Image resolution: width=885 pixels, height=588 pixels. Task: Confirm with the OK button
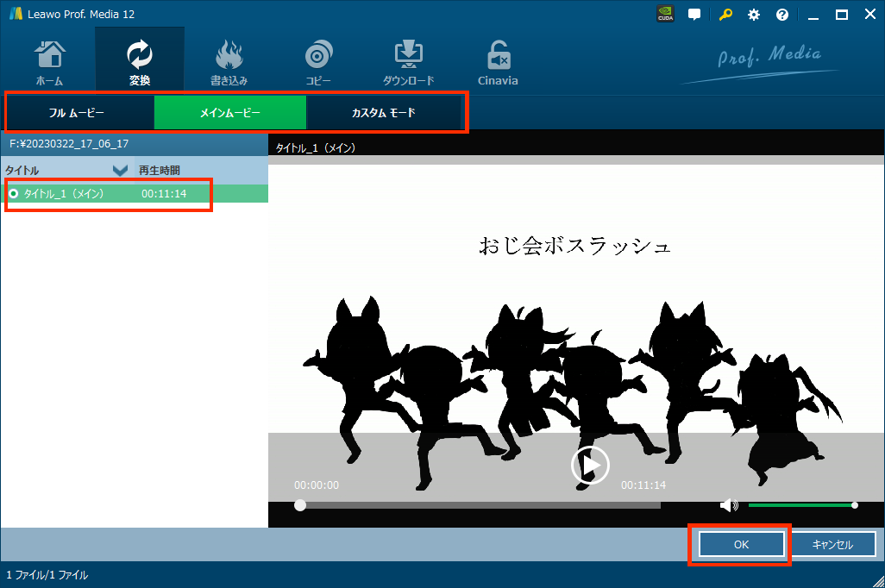[x=741, y=545]
